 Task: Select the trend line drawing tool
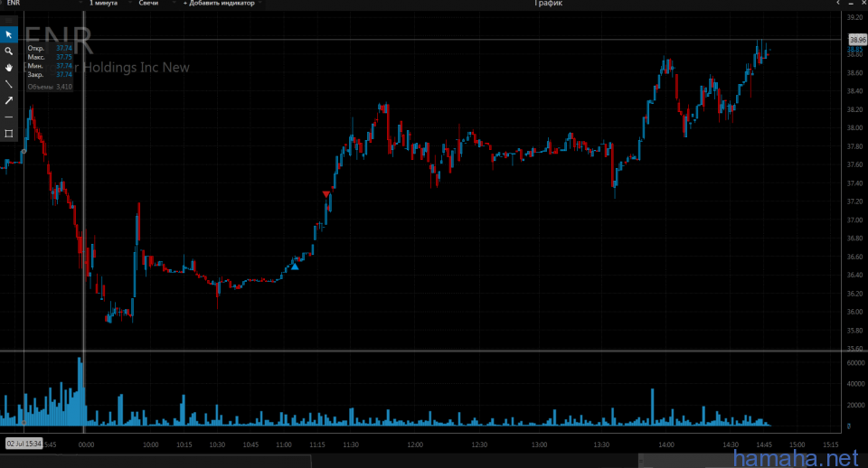(9, 84)
